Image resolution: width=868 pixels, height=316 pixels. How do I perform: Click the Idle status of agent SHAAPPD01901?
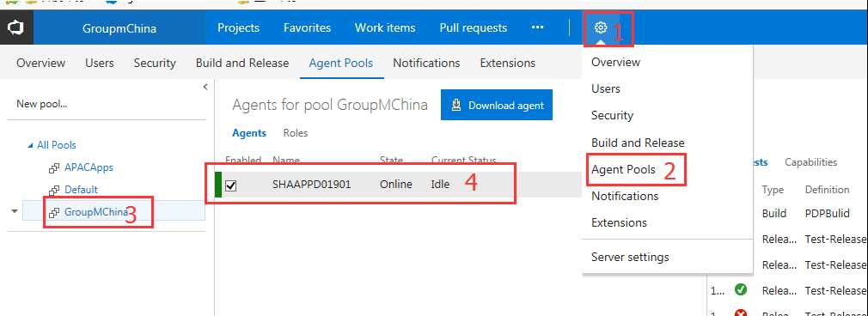[440, 185]
